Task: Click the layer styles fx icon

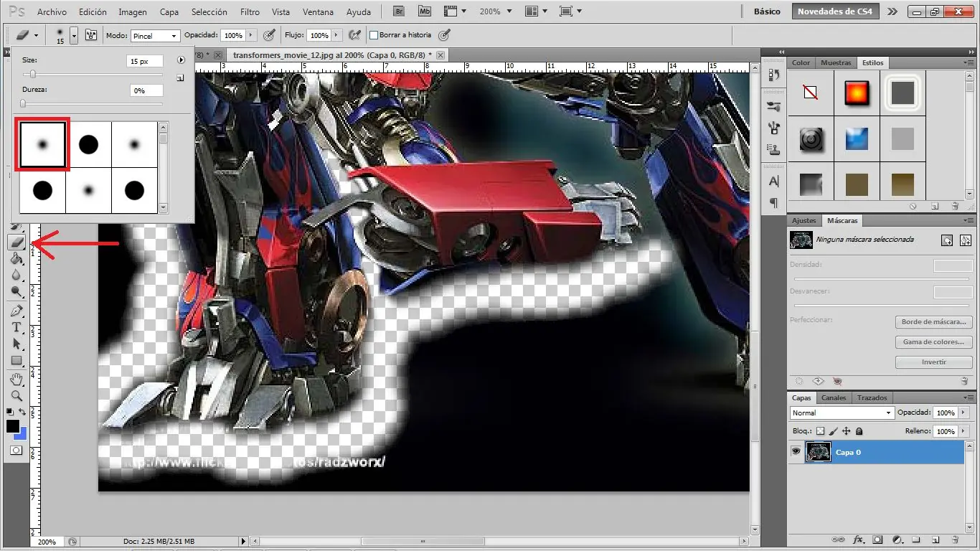Action: (857, 540)
